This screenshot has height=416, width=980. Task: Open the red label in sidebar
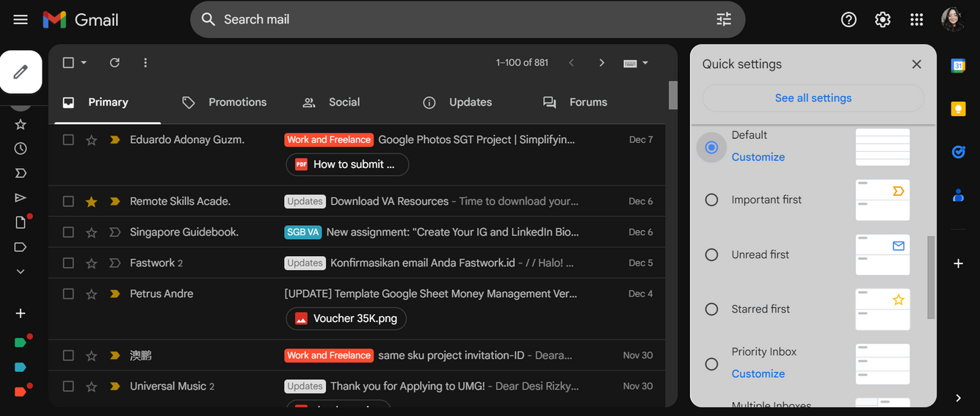tap(21, 391)
